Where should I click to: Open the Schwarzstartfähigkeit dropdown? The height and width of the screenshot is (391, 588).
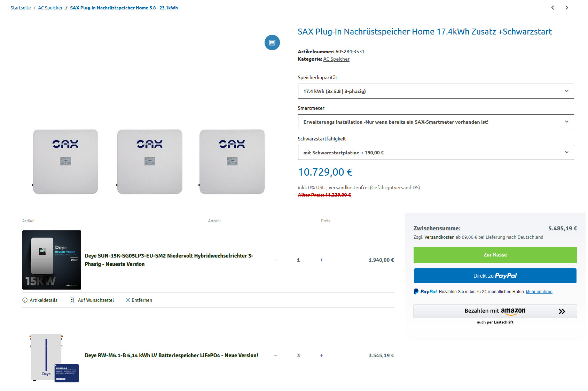click(x=436, y=153)
